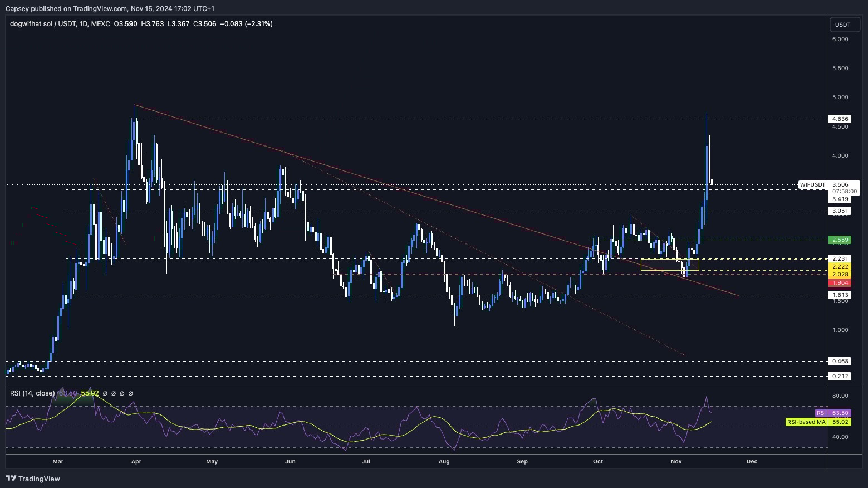Click the WIFUSDT label on the price scale

pyautogui.click(x=812, y=184)
